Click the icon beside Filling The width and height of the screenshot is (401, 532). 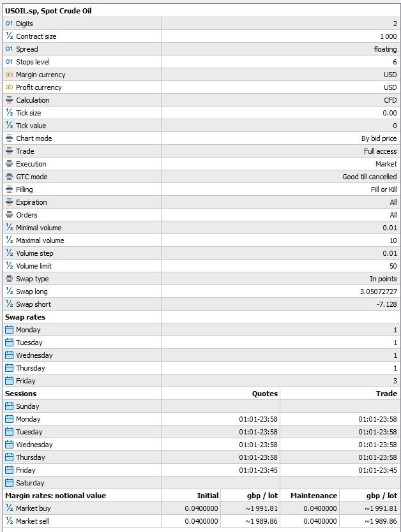click(9, 189)
